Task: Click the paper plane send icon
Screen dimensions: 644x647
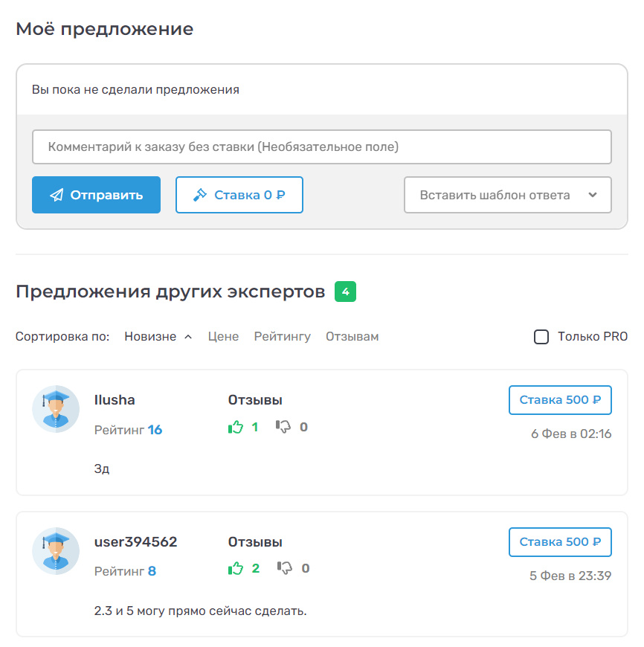Action: pos(57,196)
